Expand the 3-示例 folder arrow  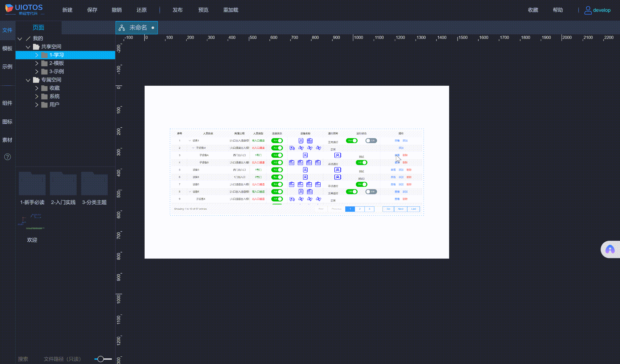tap(37, 72)
